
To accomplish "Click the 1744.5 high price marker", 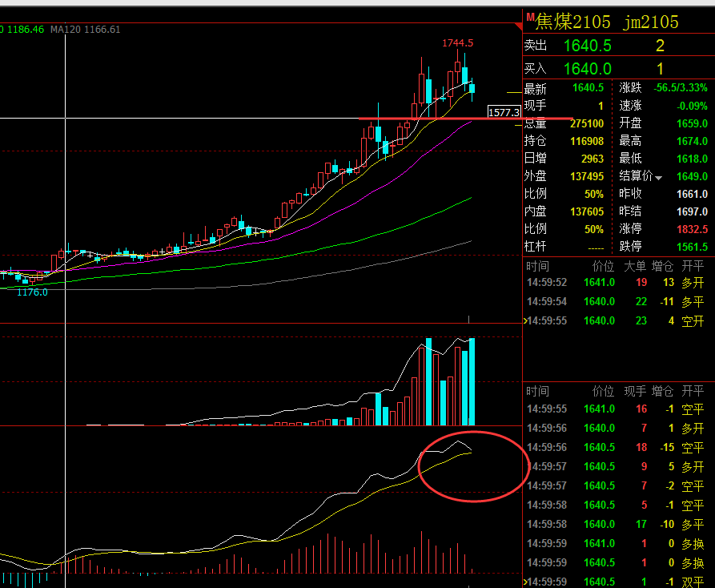I will coord(457,43).
